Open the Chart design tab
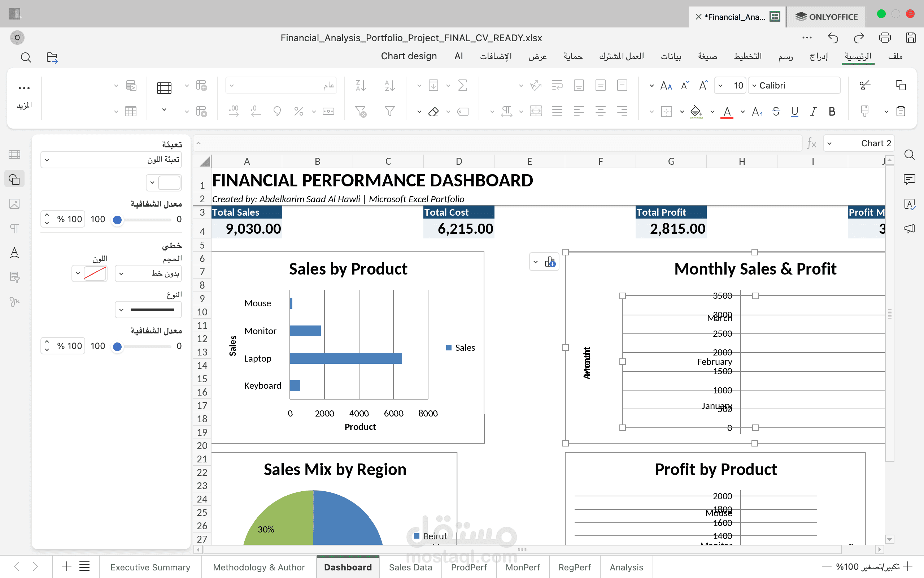Image resolution: width=924 pixels, height=578 pixels. click(x=409, y=56)
